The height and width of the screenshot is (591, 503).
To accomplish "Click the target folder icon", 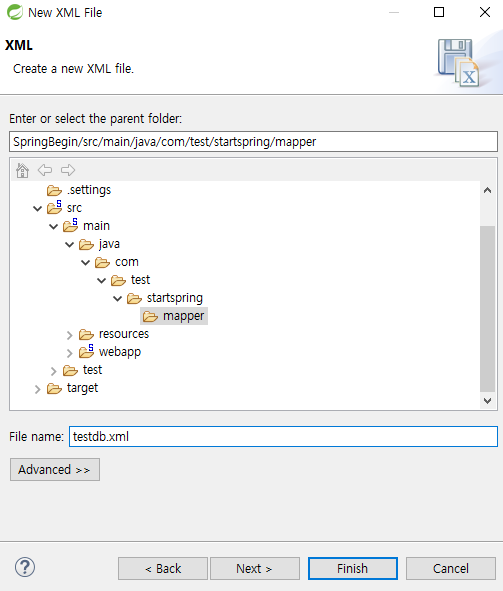I will pos(54,388).
